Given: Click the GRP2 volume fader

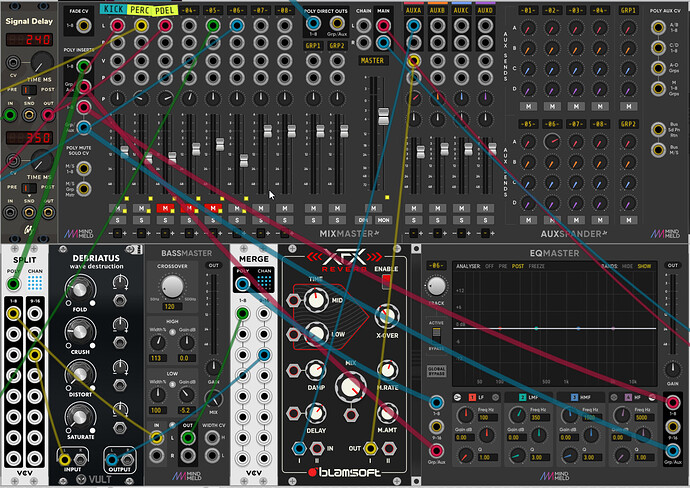Looking at the screenshot, I should tap(344, 131).
